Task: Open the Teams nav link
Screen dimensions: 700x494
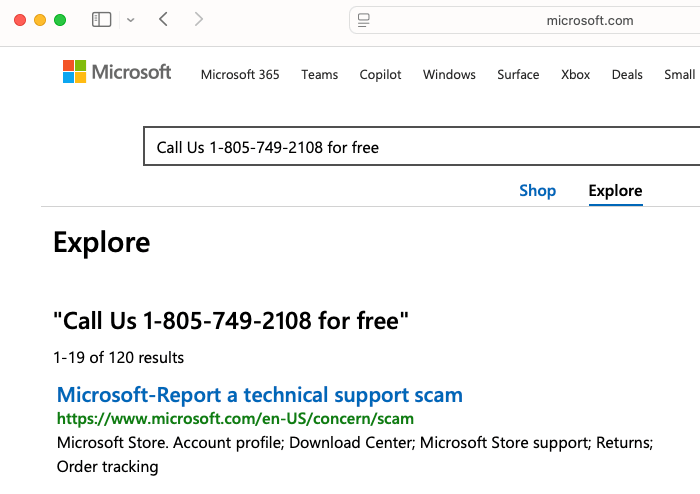Action: click(x=320, y=75)
